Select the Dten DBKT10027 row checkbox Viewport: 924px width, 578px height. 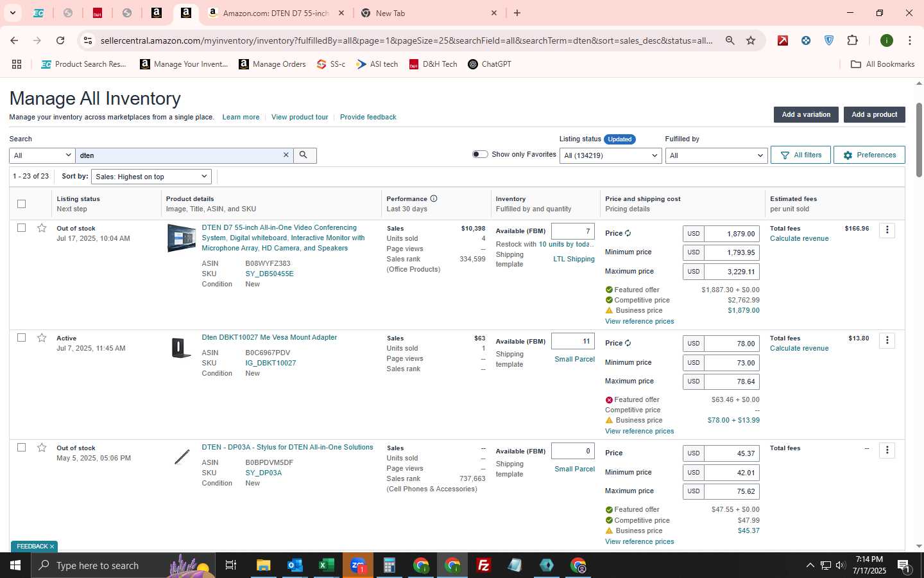point(21,338)
